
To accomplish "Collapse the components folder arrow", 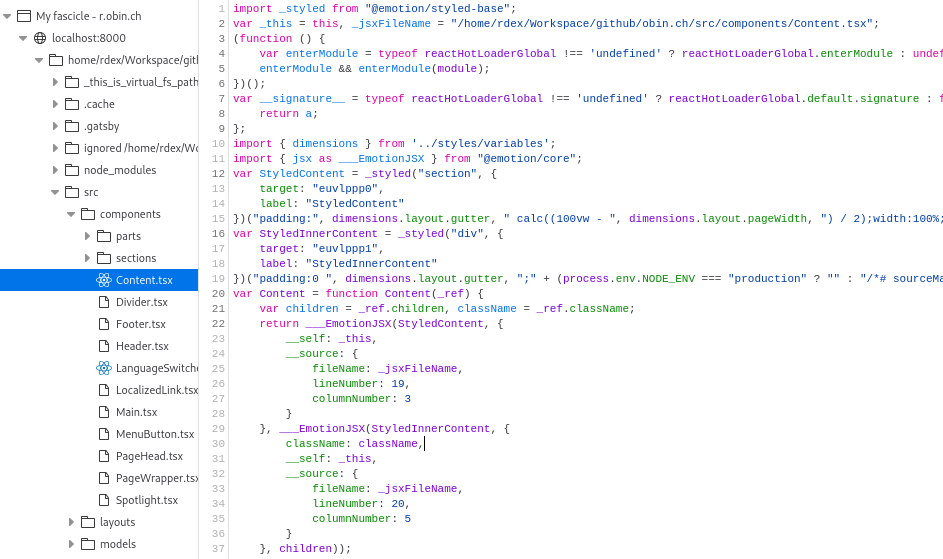I will [71, 214].
